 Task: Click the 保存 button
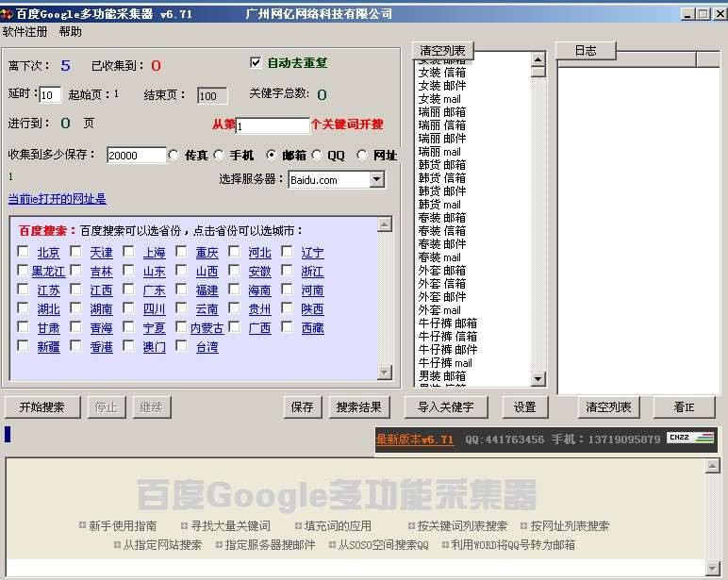click(x=303, y=407)
